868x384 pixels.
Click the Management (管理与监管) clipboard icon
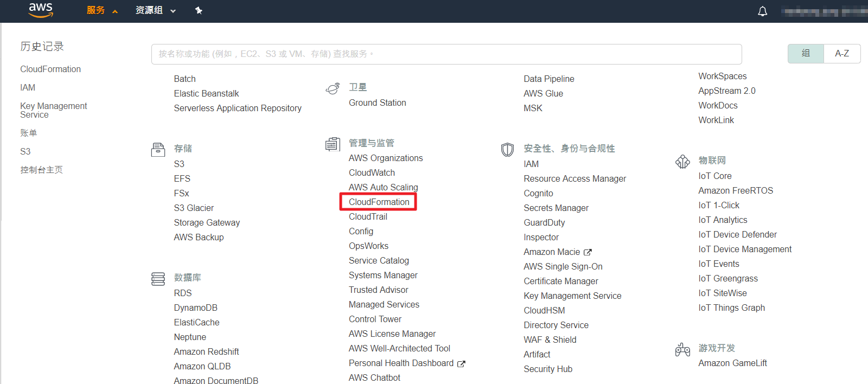333,144
